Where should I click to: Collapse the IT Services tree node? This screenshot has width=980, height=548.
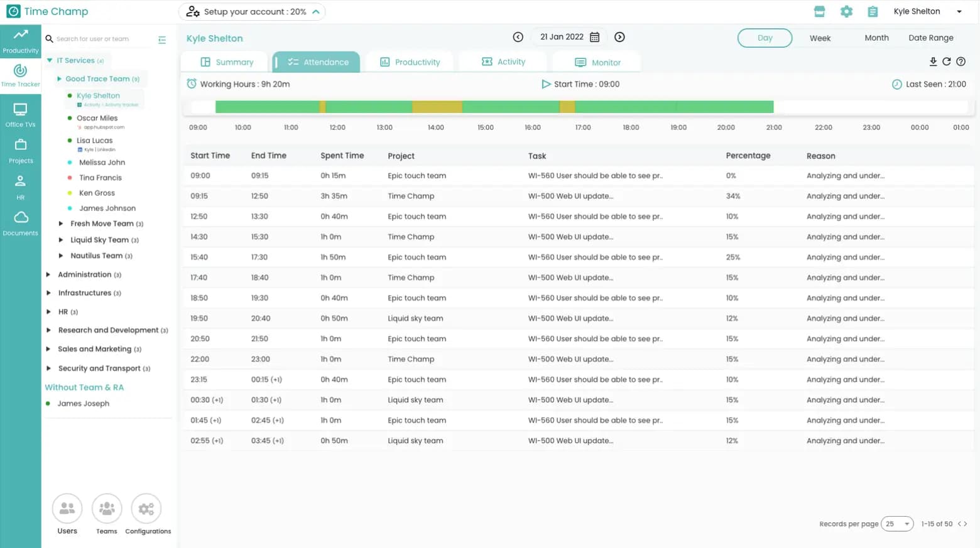50,60
